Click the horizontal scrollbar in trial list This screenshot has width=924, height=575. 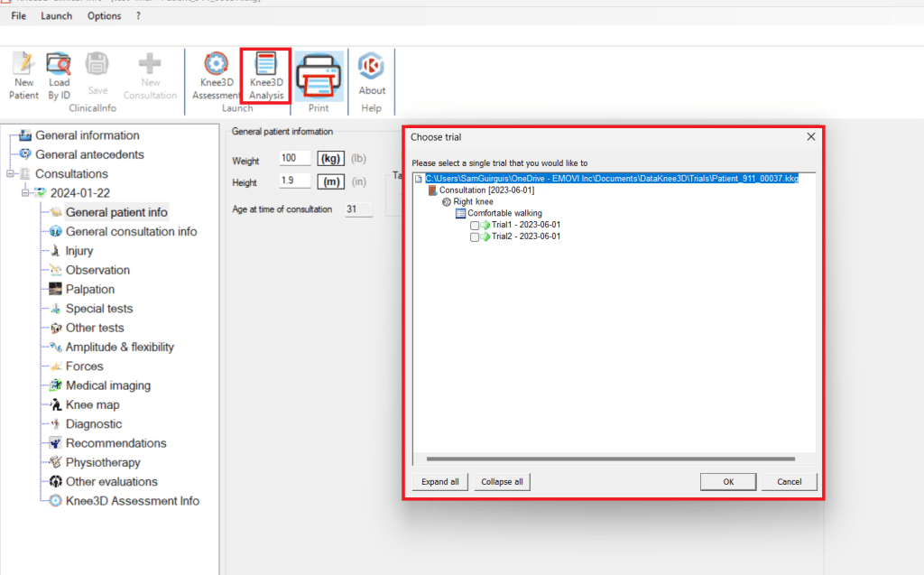click(x=611, y=459)
